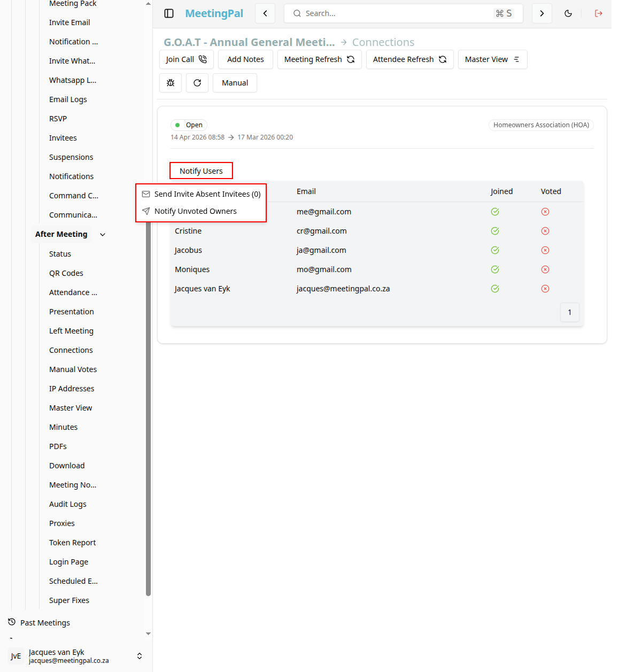Click the joined checkmark for Moniques
The height and width of the screenshot is (672, 619).
495,269
